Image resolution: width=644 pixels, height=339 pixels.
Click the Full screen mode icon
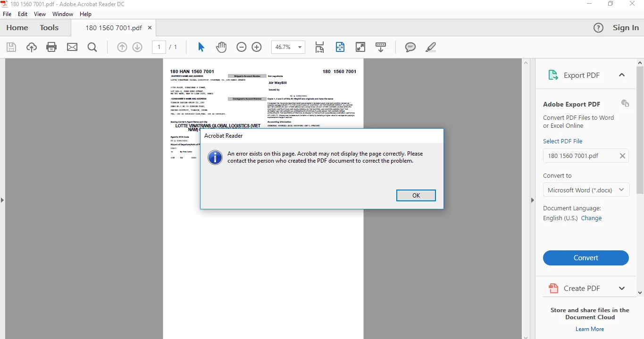360,47
